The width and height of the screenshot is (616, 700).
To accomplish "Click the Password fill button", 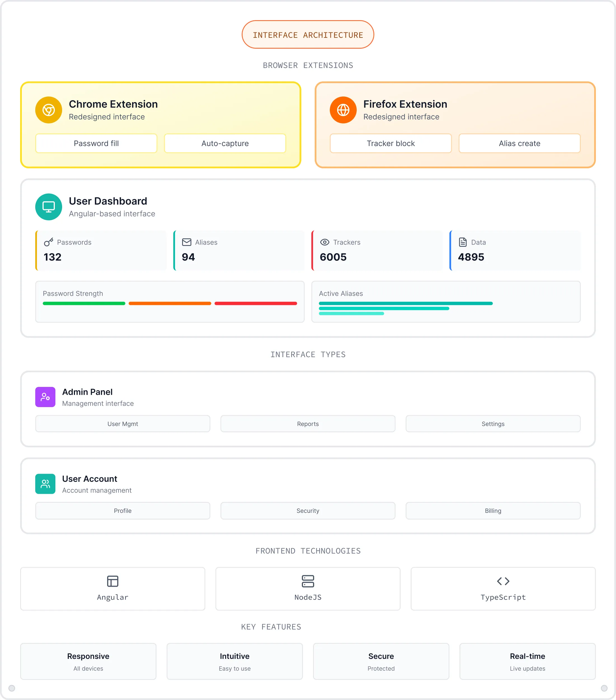I will click(96, 144).
